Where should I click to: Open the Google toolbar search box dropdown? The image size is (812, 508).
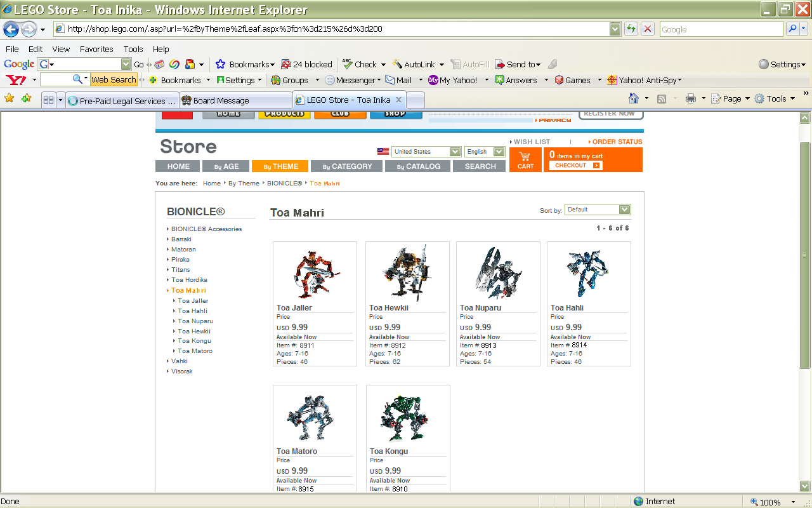coord(126,64)
